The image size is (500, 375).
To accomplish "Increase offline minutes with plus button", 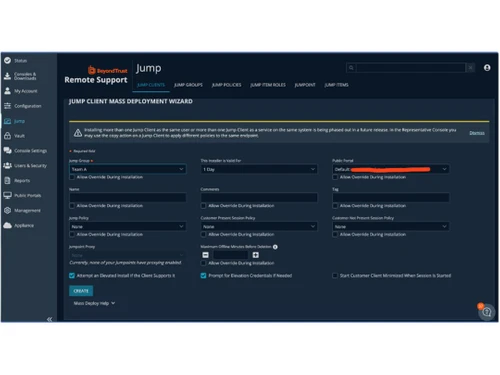I will click(256, 255).
